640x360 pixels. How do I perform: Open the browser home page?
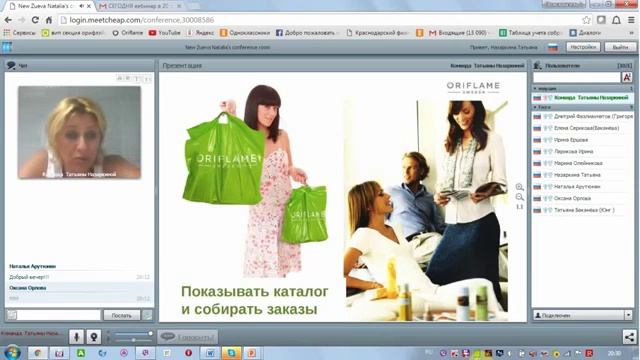tap(49, 20)
